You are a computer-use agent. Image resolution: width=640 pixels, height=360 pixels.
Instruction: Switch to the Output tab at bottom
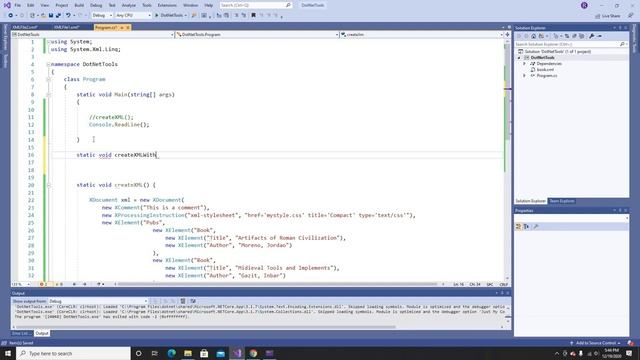42,333
